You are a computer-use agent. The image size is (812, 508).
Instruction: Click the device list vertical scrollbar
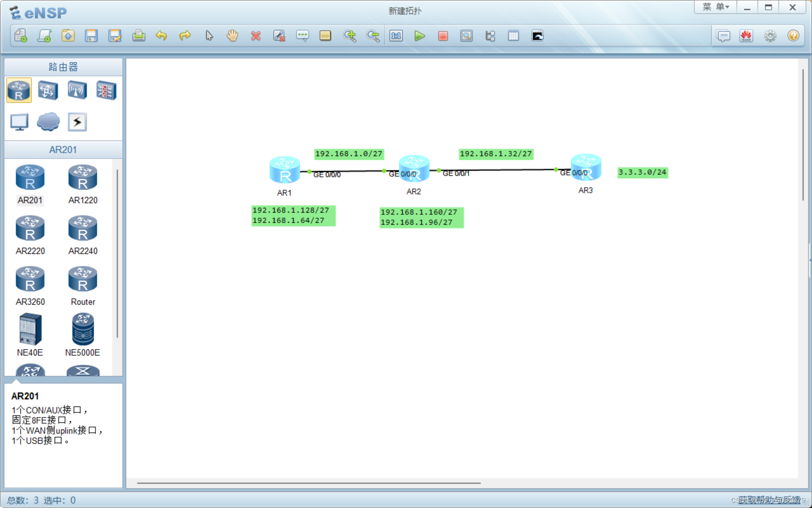[117, 254]
